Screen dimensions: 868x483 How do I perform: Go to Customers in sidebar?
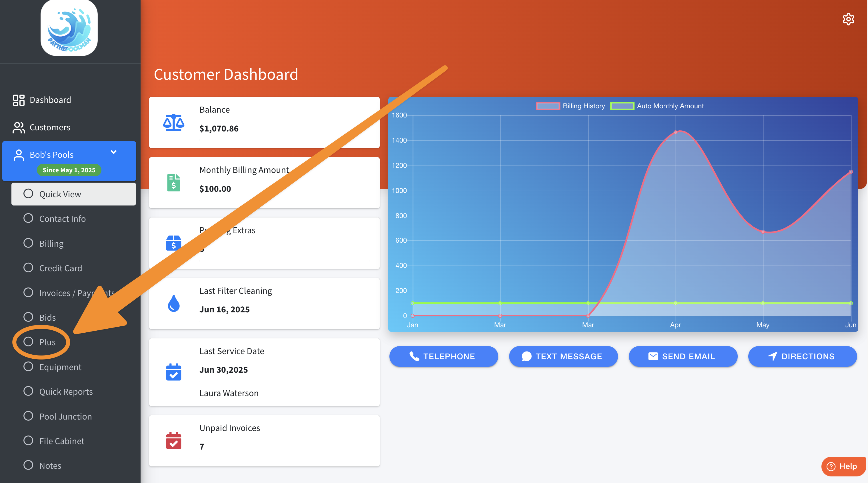[49, 127]
